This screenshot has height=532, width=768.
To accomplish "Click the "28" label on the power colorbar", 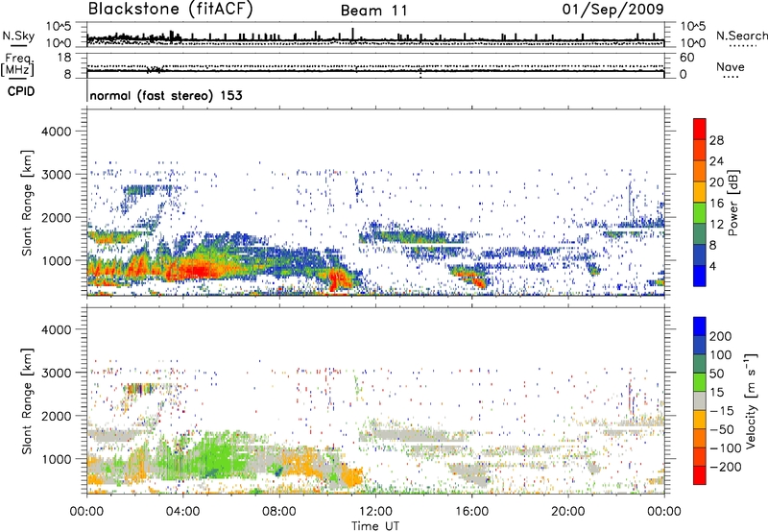I will tap(716, 140).
